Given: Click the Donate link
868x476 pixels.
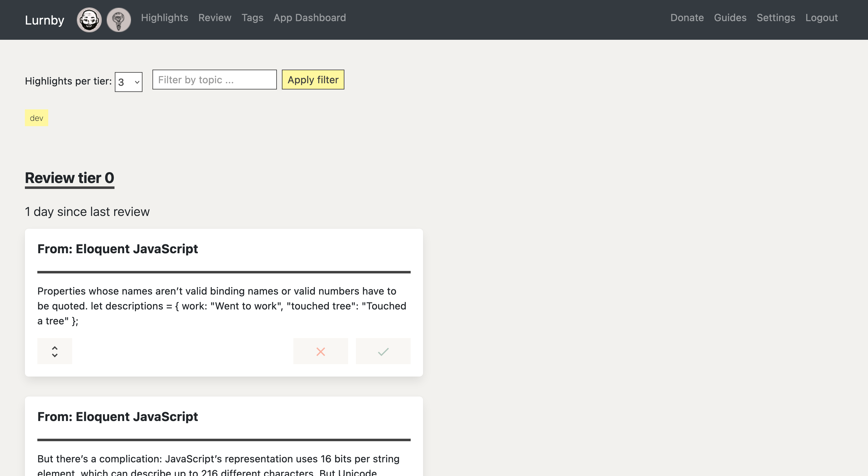Looking at the screenshot, I should tap(687, 17).
